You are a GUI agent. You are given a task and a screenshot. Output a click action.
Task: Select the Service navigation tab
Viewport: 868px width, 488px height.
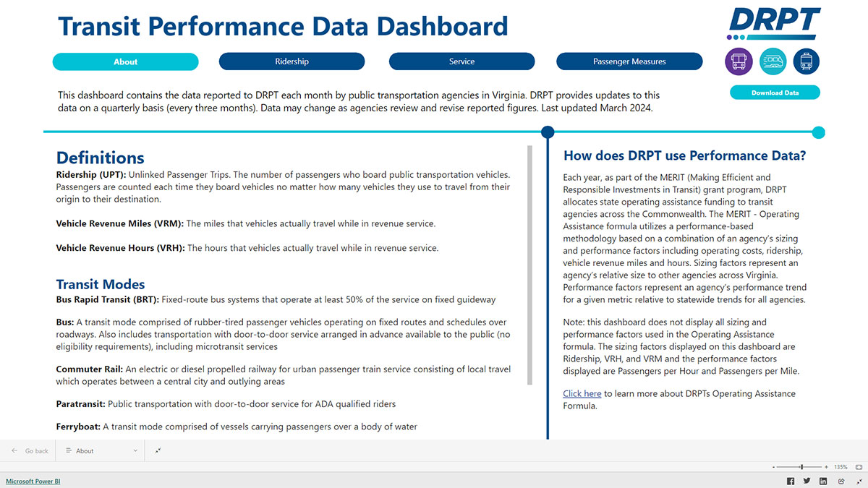point(461,61)
